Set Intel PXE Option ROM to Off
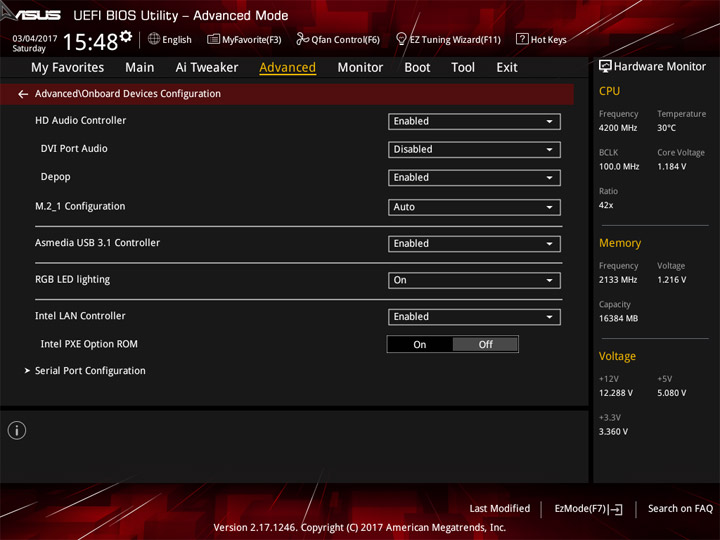 click(485, 344)
